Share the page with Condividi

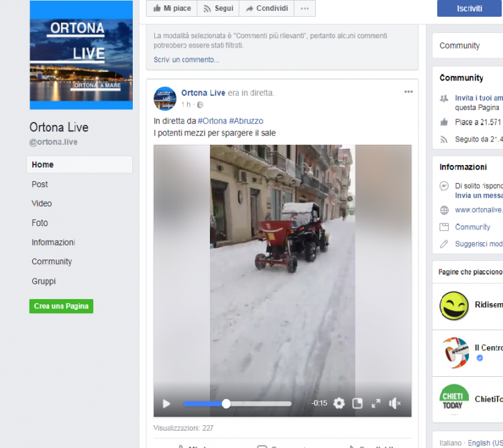267,9
